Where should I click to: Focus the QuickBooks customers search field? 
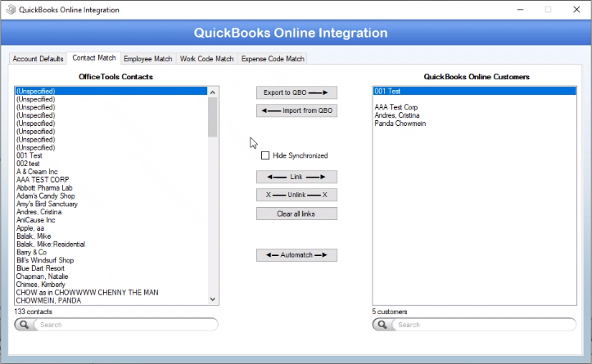(x=483, y=325)
